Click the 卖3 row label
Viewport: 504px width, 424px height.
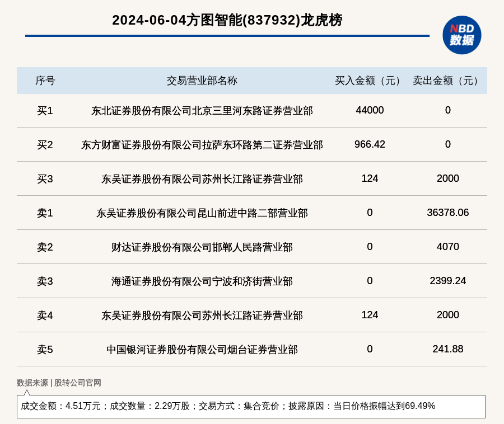tap(45, 281)
